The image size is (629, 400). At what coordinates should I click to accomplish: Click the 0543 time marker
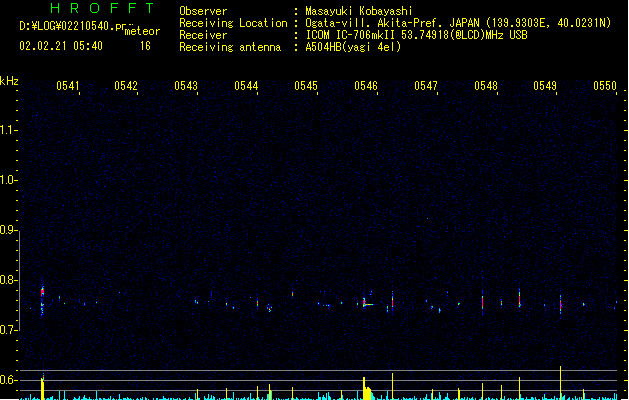point(186,86)
